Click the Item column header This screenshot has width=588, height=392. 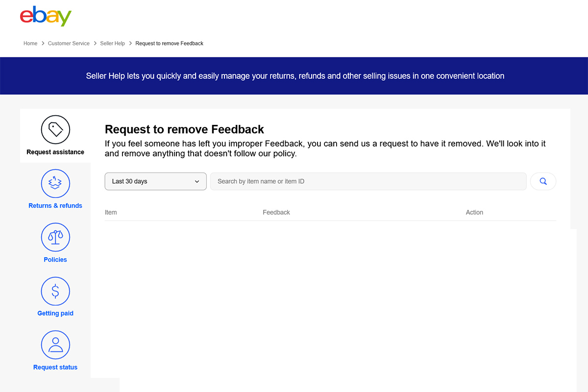pyautogui.click(x=111, y=212)
